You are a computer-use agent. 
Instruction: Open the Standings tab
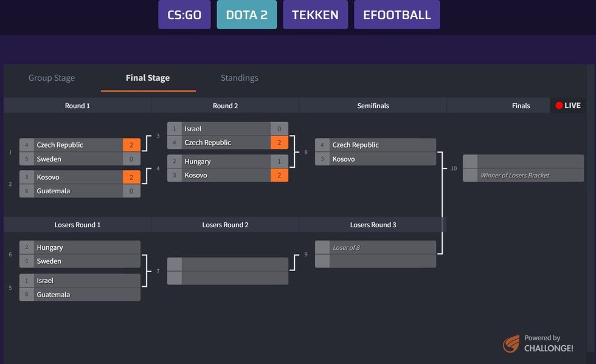coord(239,78)
